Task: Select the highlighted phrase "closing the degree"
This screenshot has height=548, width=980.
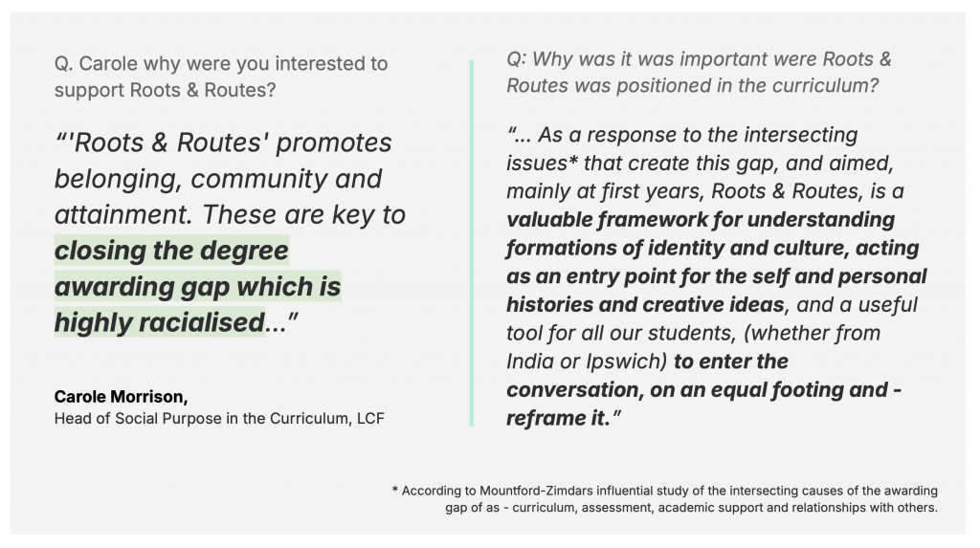Action: point(171,251)
